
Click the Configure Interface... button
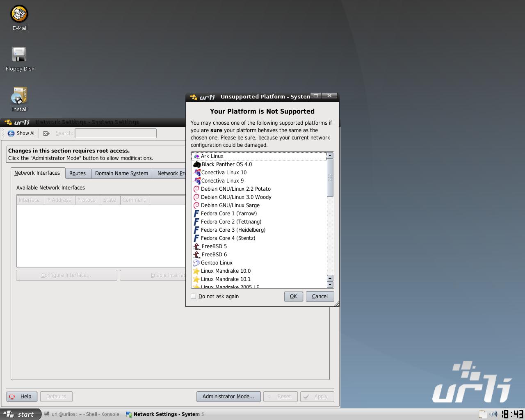click(66, 275)
